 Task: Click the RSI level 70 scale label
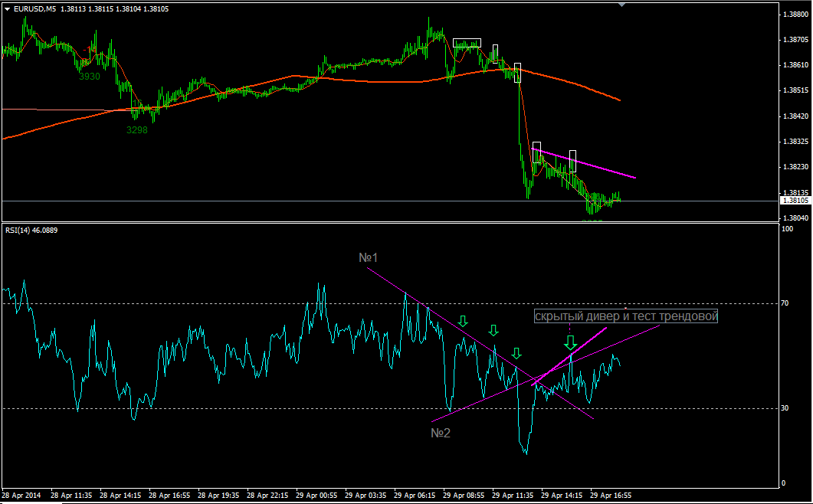785,303
